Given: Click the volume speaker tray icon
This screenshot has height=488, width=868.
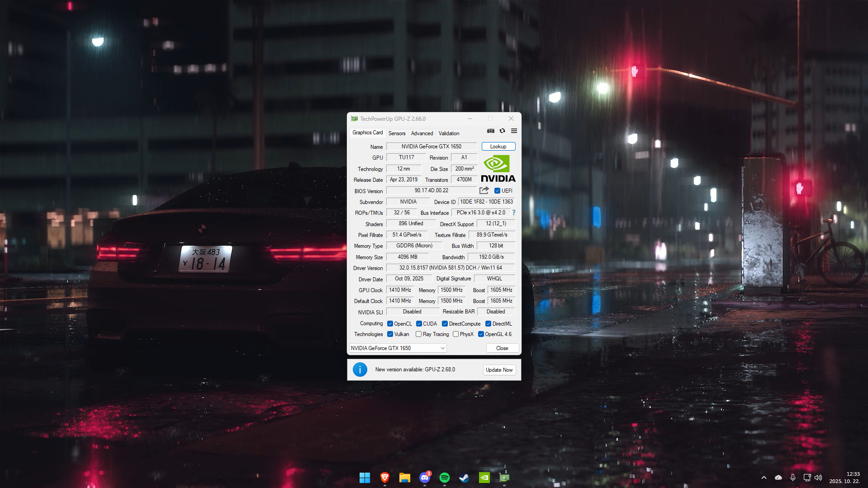Looking at the screenshot, I should [818, 478].
